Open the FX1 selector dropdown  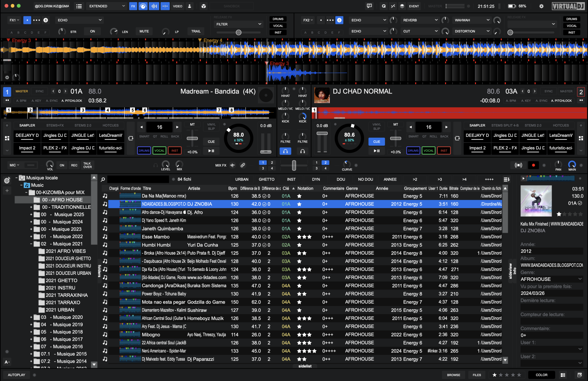14,20
